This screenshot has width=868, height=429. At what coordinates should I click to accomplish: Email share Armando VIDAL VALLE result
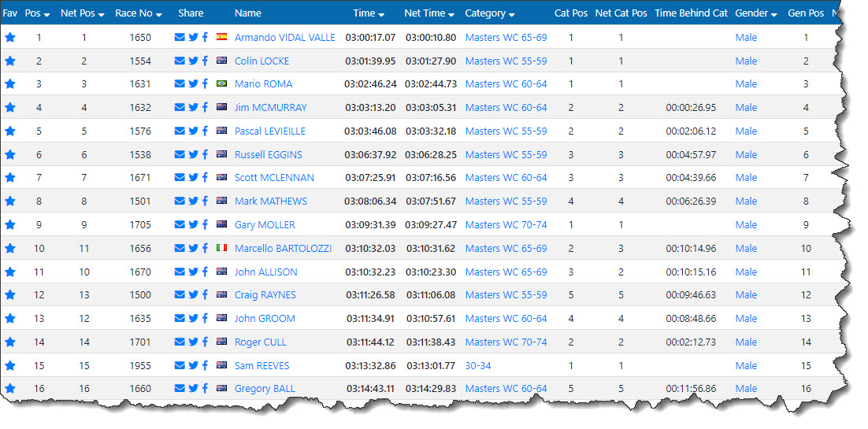tap(180, 38)
